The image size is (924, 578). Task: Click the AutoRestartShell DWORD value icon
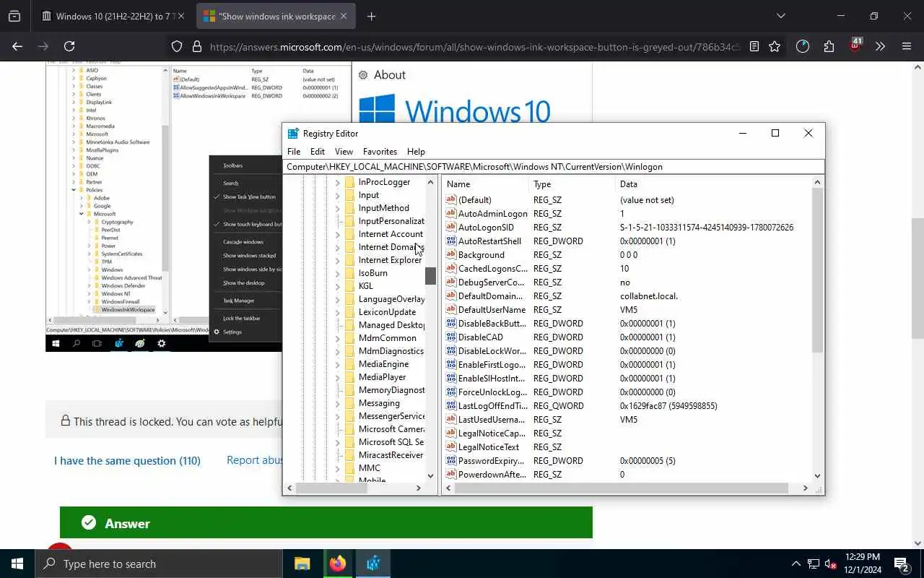click(x=451, y=241)
